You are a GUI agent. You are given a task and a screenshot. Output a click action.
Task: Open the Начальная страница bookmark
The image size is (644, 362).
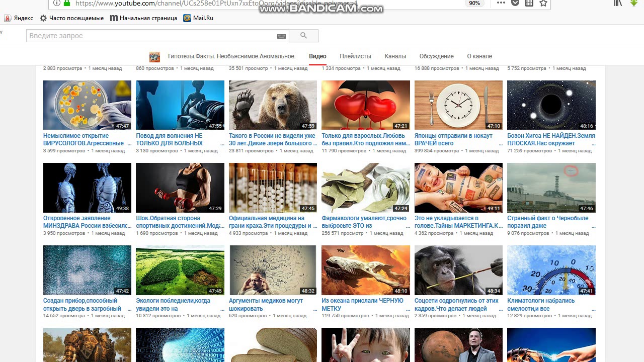143,18
